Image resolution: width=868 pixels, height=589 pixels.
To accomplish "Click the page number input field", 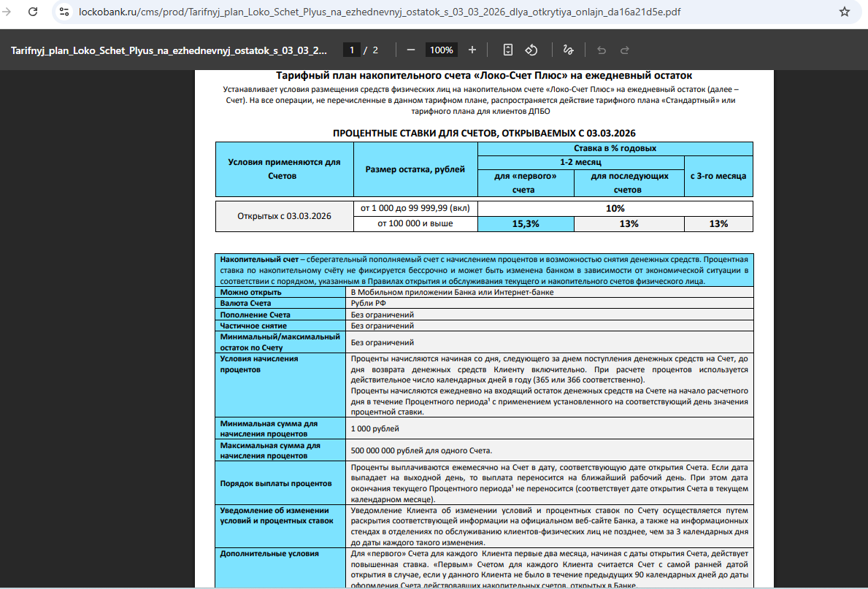I will click(352, 50).
